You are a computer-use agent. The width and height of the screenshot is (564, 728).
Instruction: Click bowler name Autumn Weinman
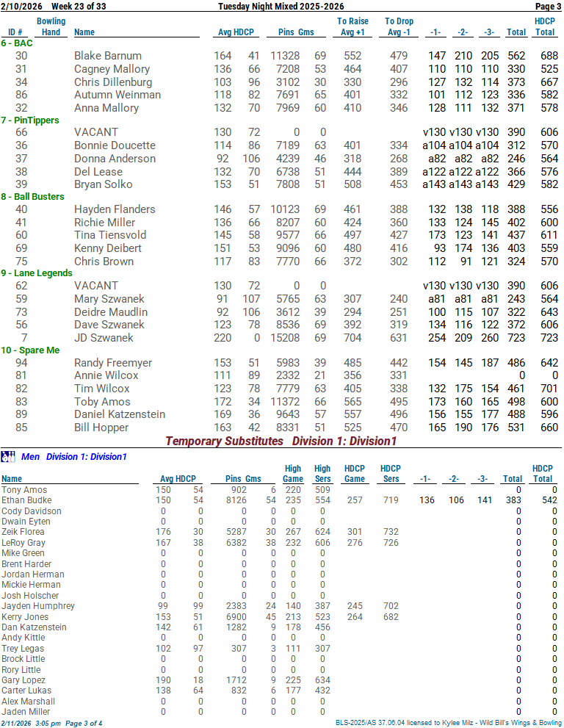[x=117, y=95]
